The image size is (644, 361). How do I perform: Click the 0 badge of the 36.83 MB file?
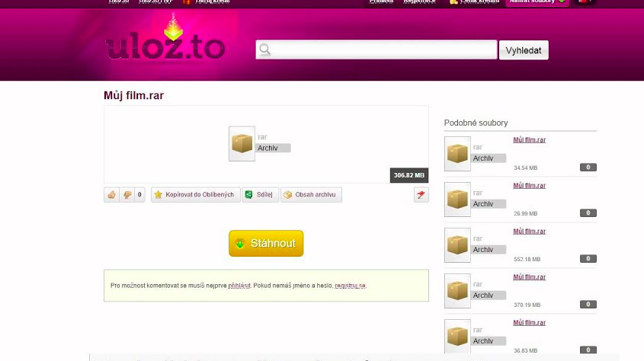click(588, 350)
